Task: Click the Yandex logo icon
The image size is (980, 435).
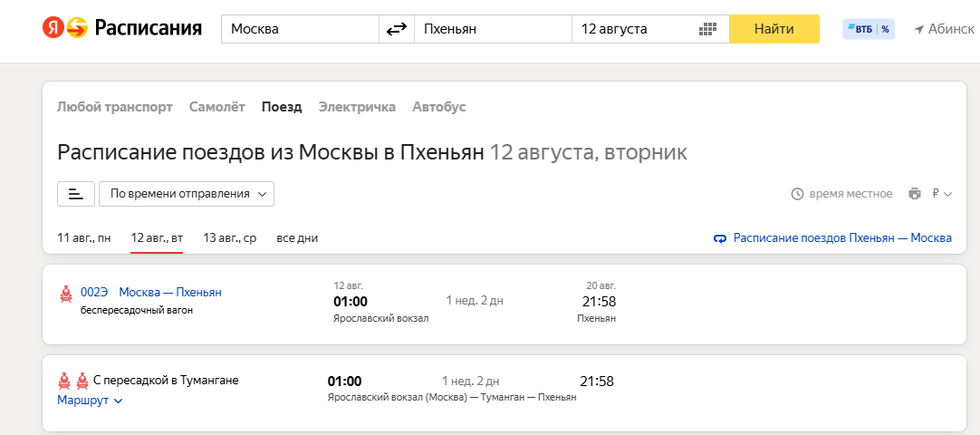Action: [53, 28]
